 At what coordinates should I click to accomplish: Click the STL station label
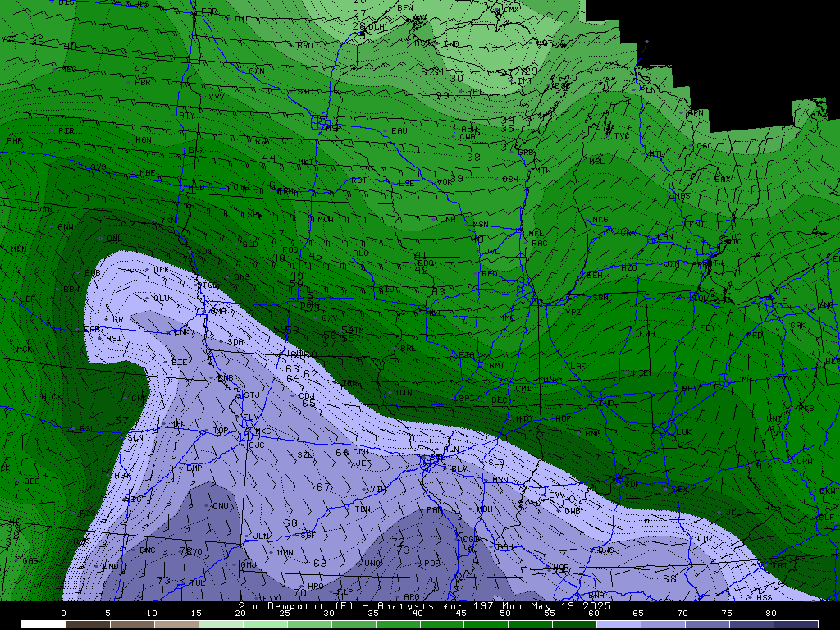point(436,459)
